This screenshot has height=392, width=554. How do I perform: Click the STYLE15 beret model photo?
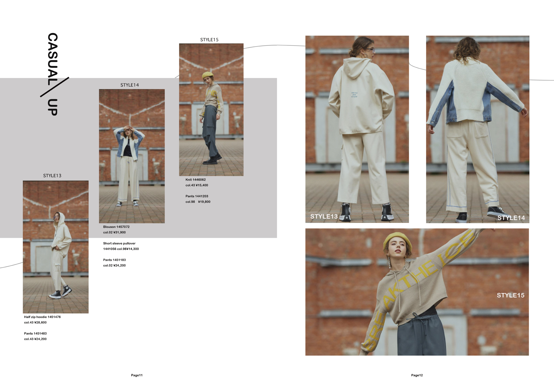coord(211,110)
